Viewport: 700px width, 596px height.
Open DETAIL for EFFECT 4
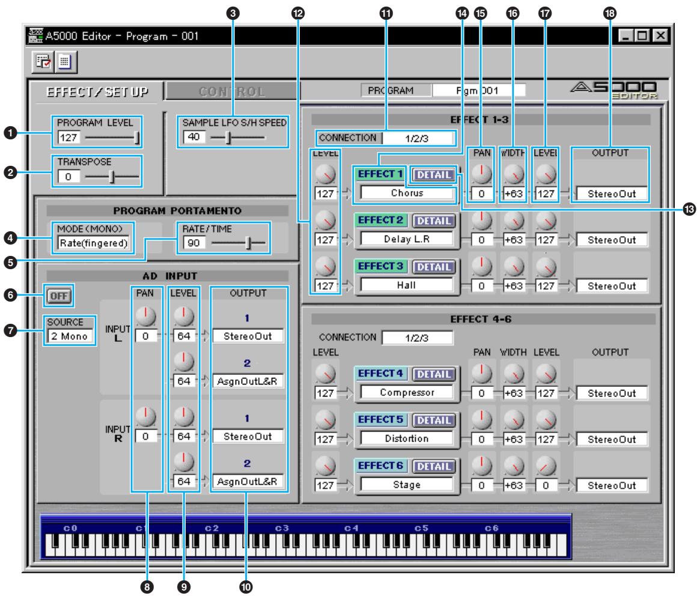433,374
